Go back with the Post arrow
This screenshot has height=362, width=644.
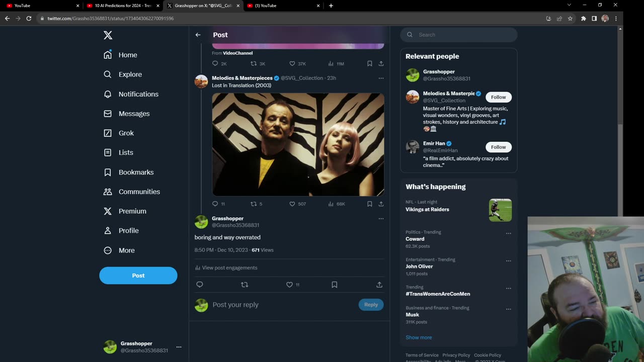click(198, 35)
